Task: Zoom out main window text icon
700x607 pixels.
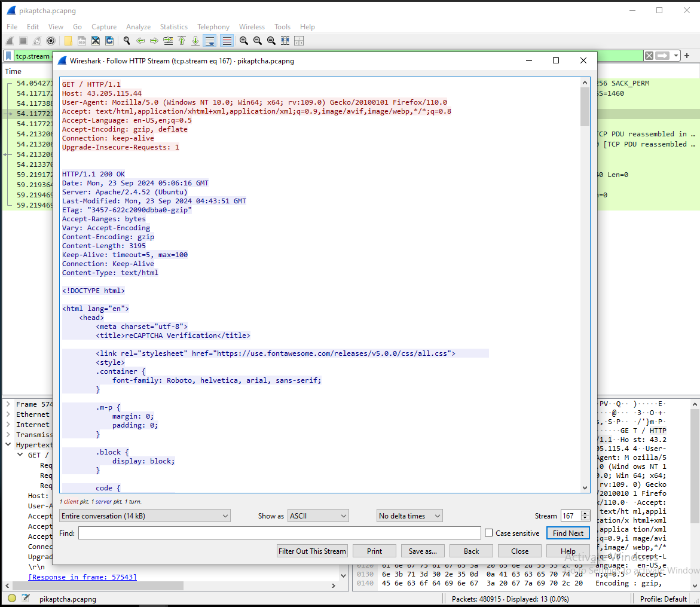Action: (258, 41)
